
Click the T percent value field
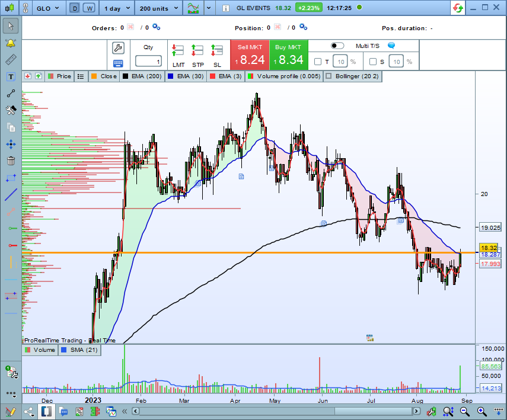pyautogui.click(x=340, y=62)
